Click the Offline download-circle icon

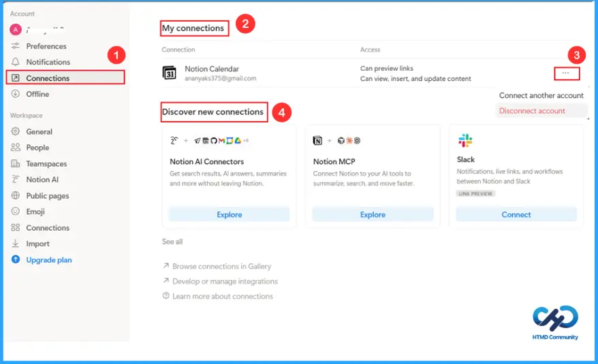(x=15, y=94)
